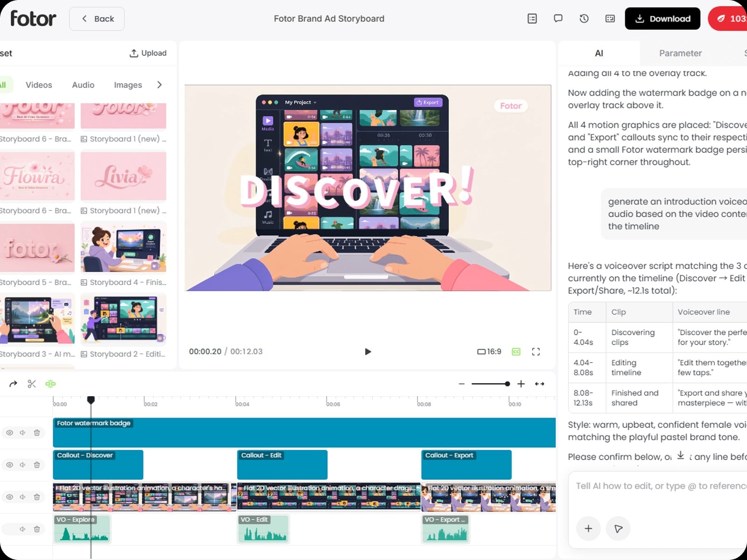
Task: Select Flowra Storyboard 6 thumbnail
Action: pos(36,176)
